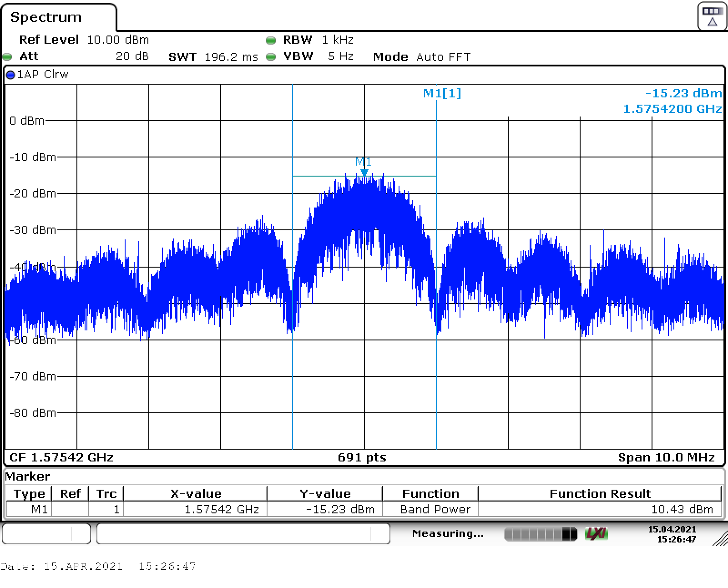This screenshot has height=588, width=728.
Task: Click the green indicator beside VBW
Action: (x=271, y=57)
